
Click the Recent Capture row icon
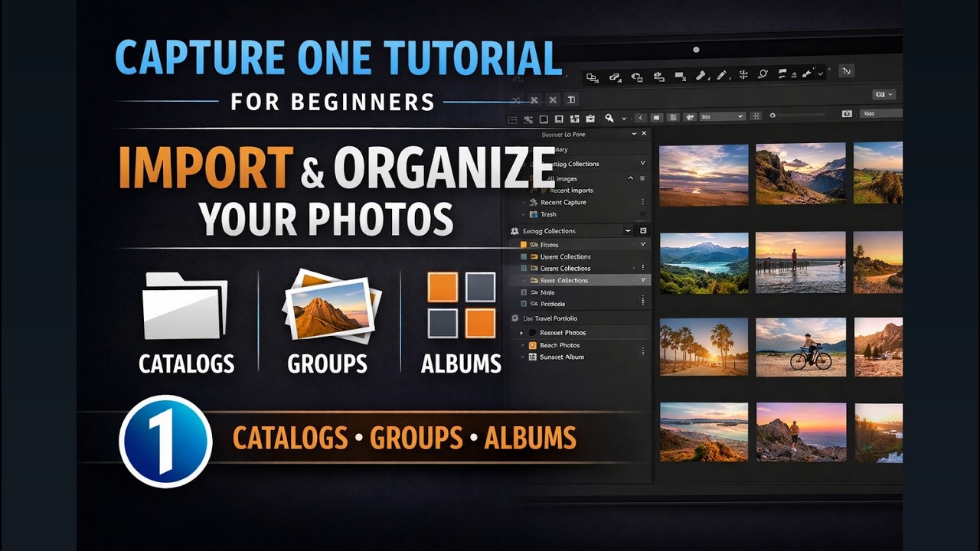click(x=534, y=203)
